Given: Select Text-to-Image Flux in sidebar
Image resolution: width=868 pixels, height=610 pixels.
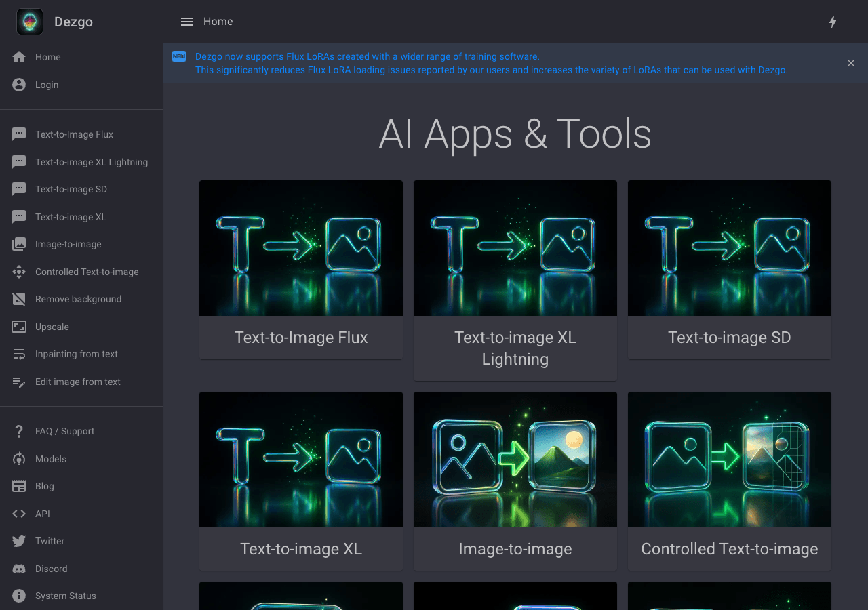Looking at the screenshot, I should point(81,134).
